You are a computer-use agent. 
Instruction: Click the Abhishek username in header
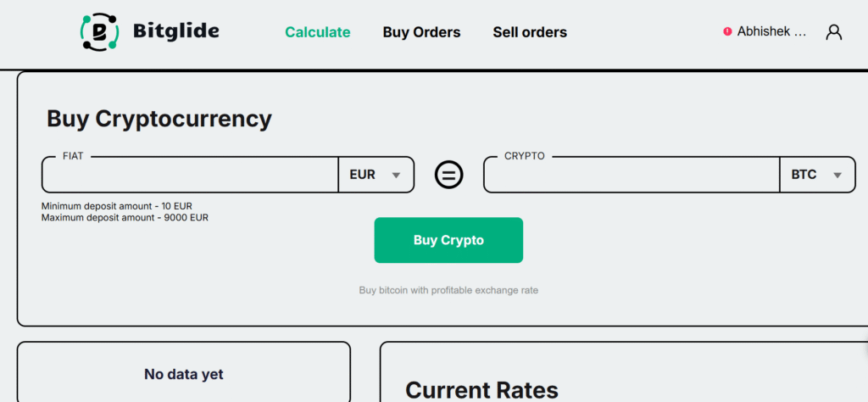tap(771, 31)
